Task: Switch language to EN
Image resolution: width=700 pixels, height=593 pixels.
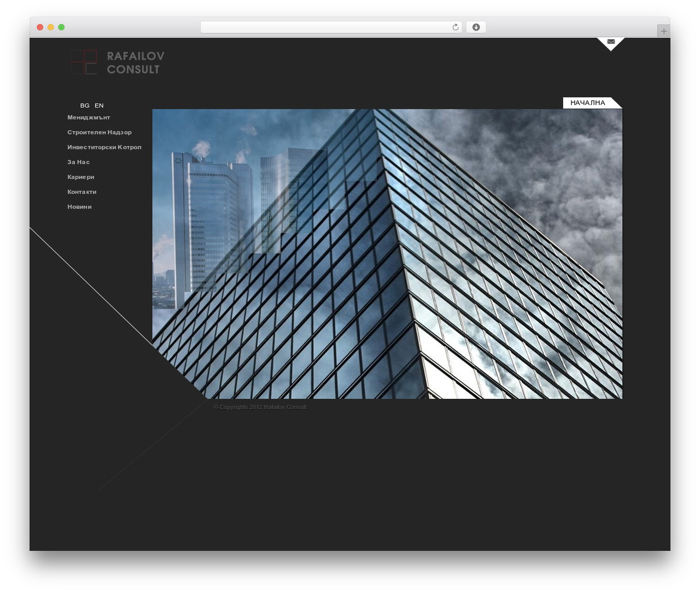Action: [99, 106]
